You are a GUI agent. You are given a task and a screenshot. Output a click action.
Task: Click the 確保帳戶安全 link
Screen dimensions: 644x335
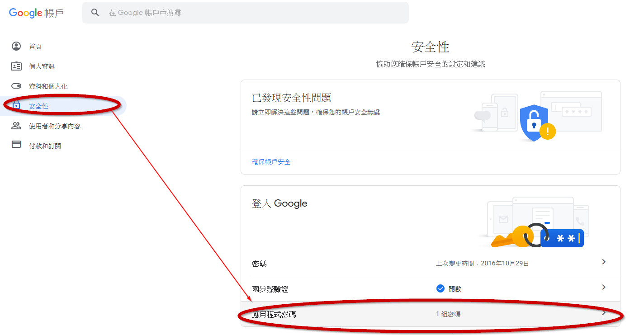pos(271,162)
